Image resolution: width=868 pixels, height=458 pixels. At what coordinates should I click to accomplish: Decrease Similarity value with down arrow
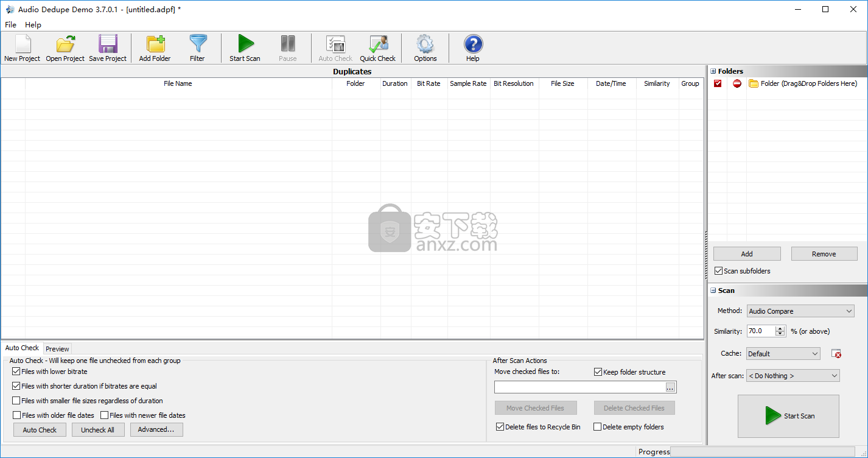(780, 334)
